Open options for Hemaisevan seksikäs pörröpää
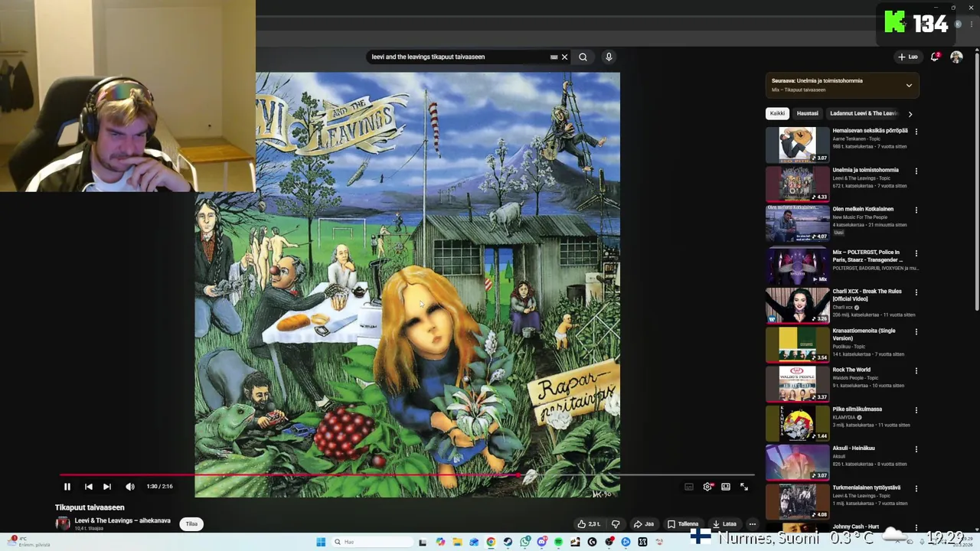This screenshot has height=551, width=980. tap(916, 132)
